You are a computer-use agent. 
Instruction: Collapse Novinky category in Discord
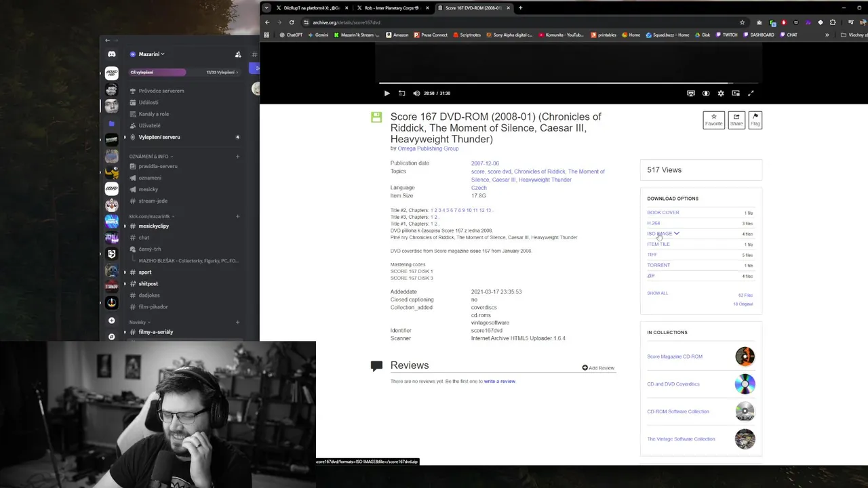(x=139, y=322)
